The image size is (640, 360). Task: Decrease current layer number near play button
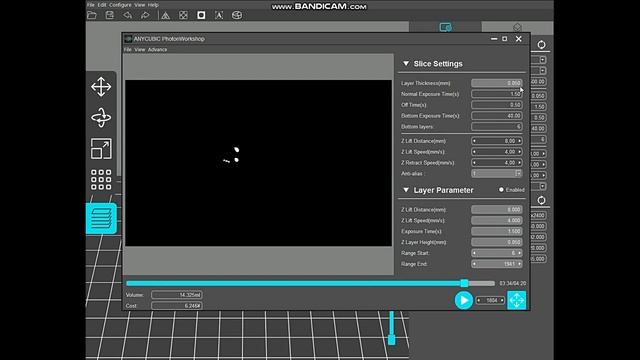(479, 300)
